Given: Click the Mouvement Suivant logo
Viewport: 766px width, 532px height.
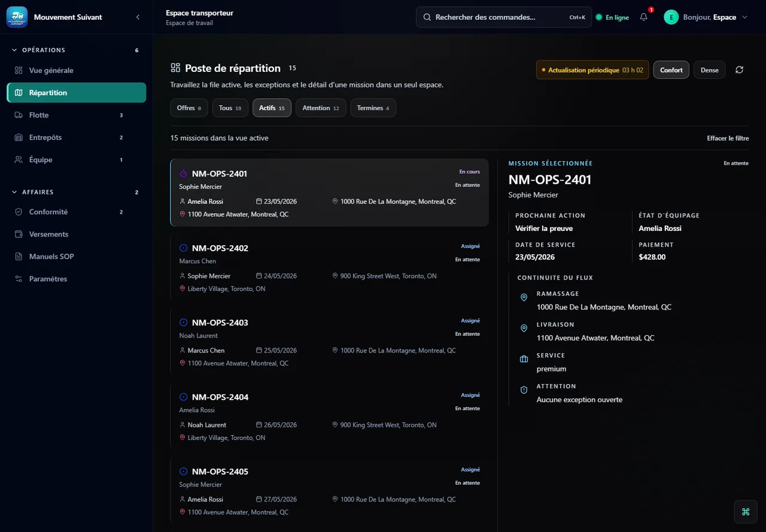Looking at the screenshot, I should tap(17, 17).
